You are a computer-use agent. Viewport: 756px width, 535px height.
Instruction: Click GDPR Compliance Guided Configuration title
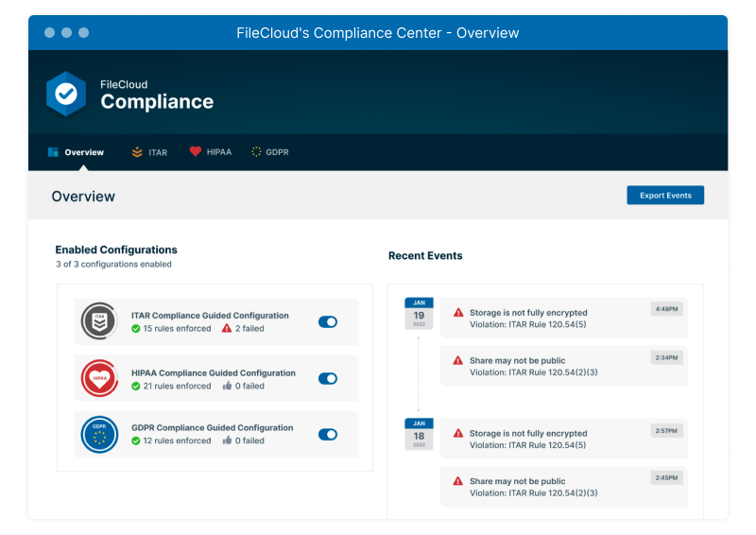click(212, 428)
